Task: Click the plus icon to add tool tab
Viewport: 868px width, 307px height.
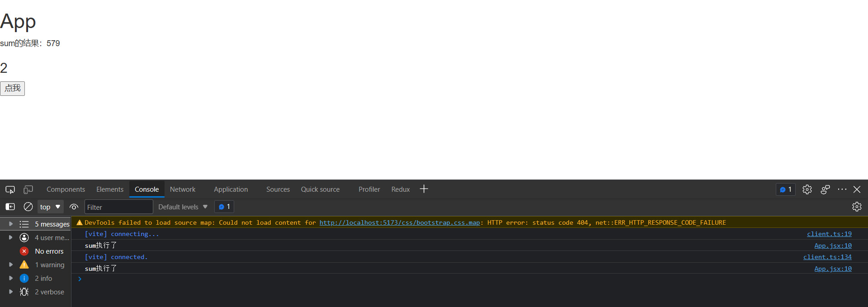Action: (x=424, y=189)
